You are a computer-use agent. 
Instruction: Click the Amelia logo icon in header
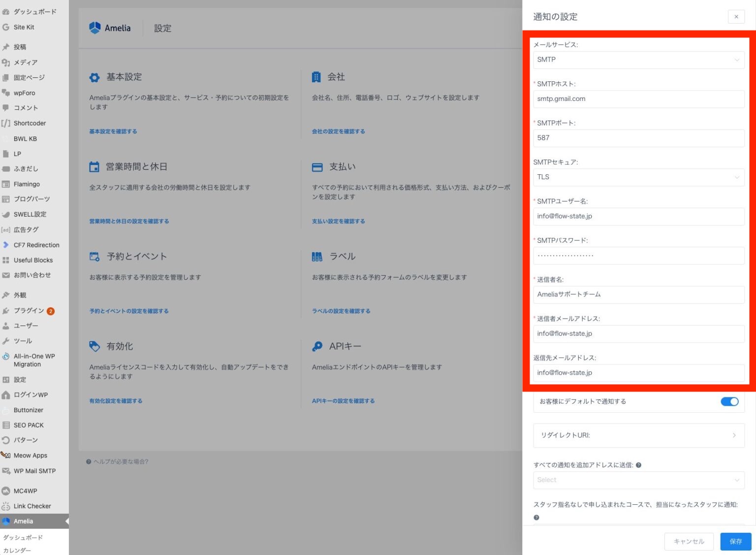pos(94,28)
